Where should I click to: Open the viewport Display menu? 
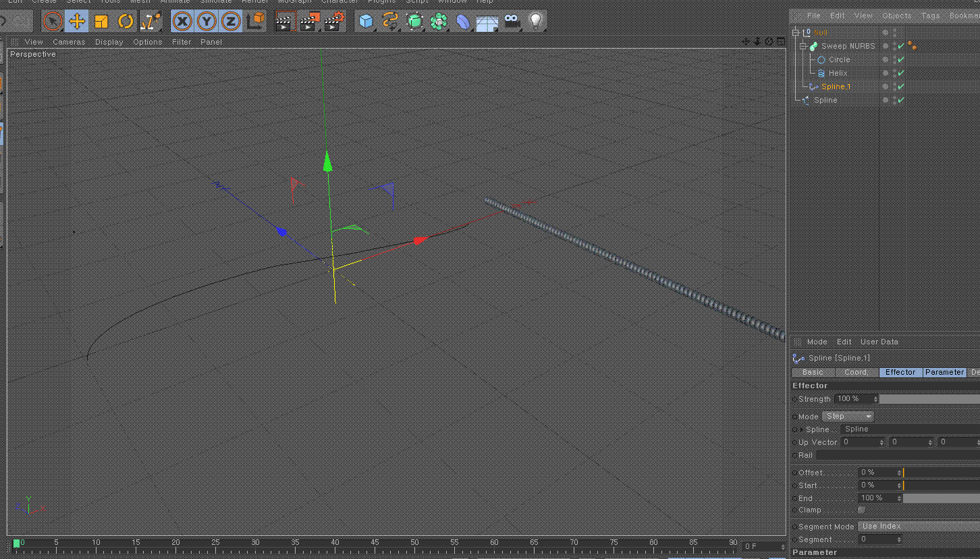(x=109, y=42)
